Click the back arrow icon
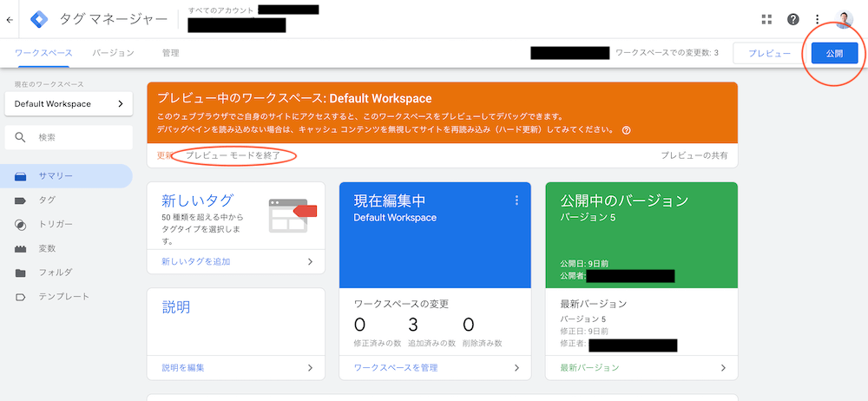This screenshot has width=868, height=401. pos(9,20)
